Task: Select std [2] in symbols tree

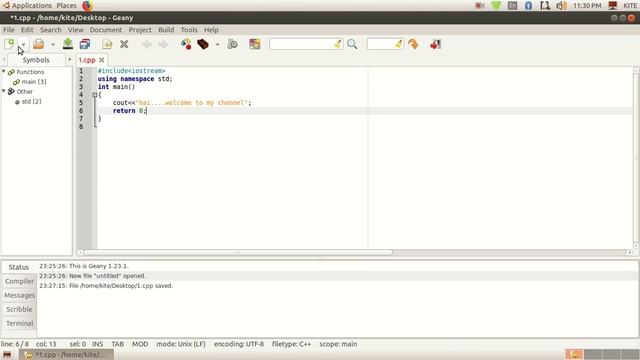Action: coord(31,101)
